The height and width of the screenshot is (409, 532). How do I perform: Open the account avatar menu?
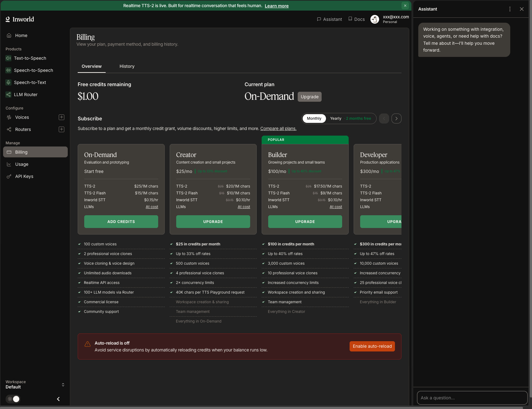click(x=375, y=19)
